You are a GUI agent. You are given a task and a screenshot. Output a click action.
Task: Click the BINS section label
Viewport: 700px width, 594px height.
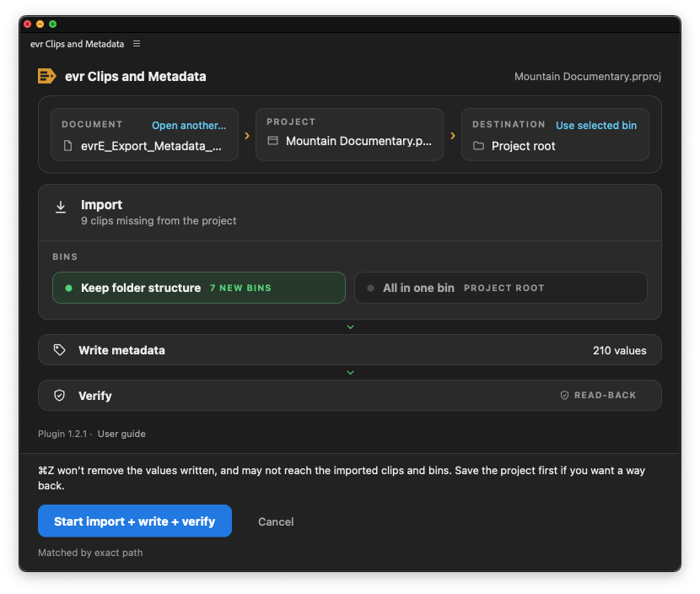(x=65, y=256)
